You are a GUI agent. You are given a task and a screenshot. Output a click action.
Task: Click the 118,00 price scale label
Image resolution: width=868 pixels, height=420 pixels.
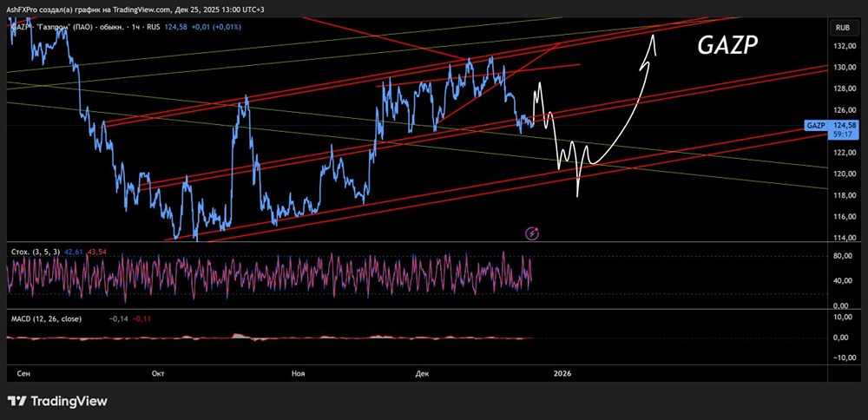point(844,195)
